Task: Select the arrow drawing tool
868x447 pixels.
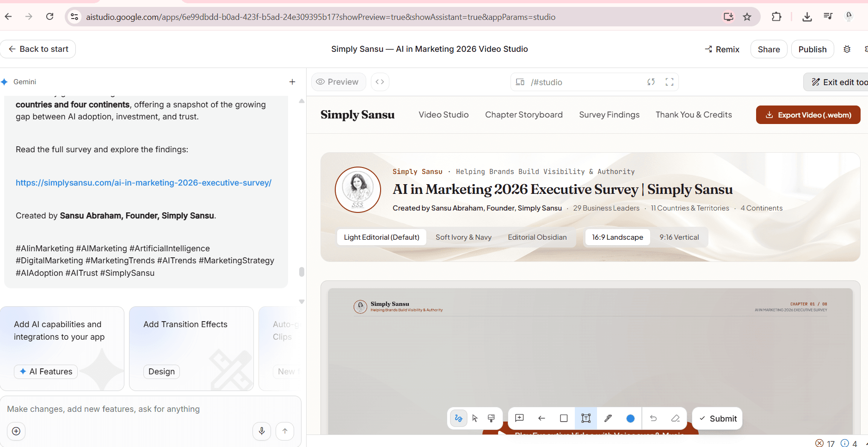Action: [x=542, y=418]
